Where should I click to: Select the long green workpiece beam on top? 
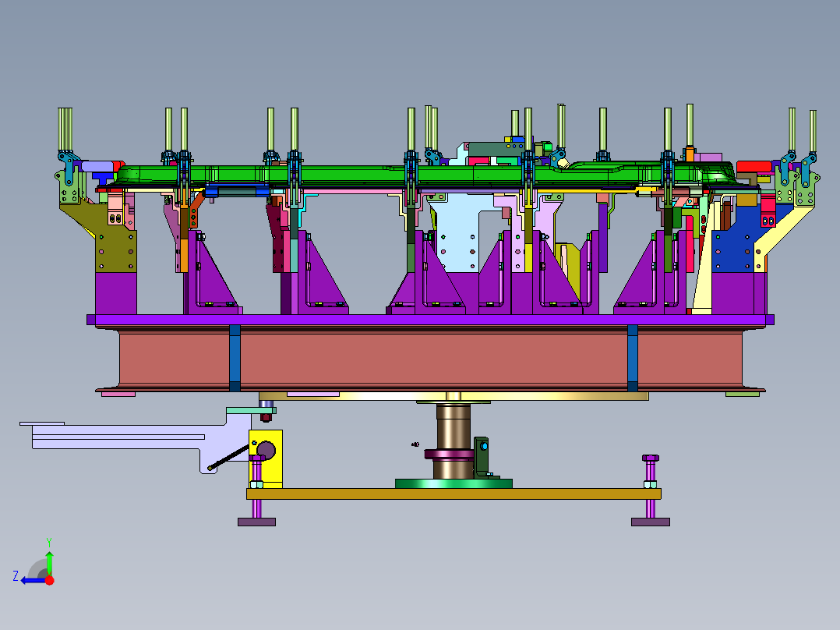pos(423,175)
